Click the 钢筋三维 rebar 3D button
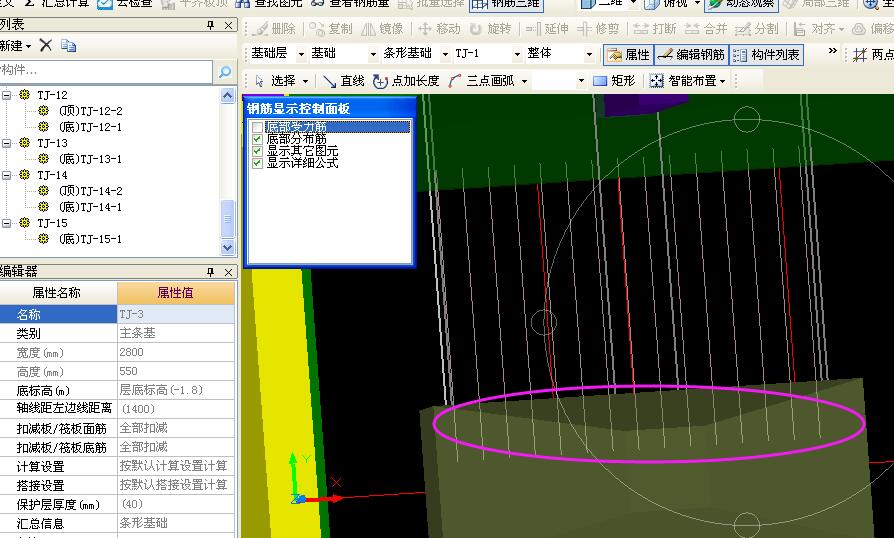This screenshot has height=538, width=894. (506, 5)
